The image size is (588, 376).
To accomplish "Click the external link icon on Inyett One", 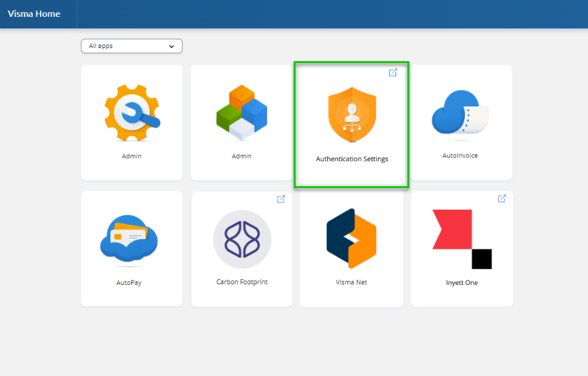I will pyautogui.click(x=502, y=199).
